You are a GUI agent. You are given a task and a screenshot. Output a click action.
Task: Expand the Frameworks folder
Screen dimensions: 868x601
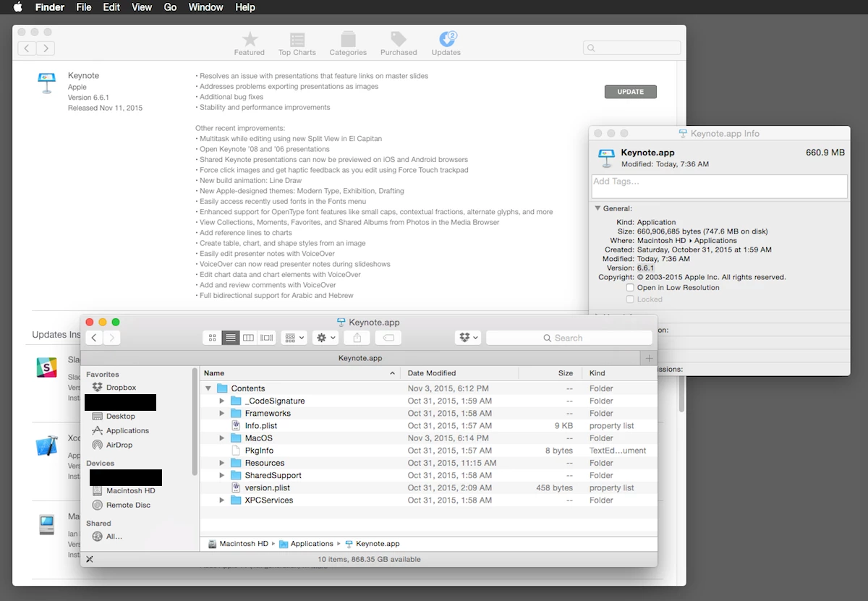(222, 413)
